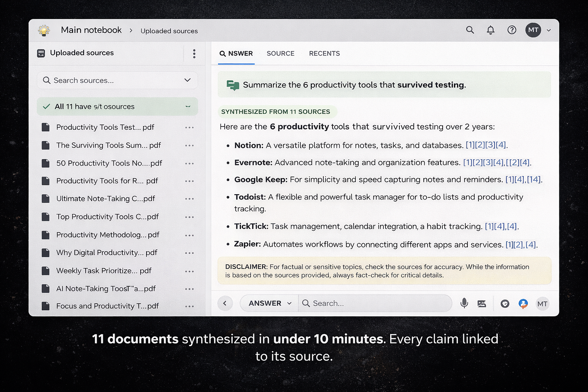Click the dark circular shield icon
This screenshot has width=588, height=392.
[x=505, y=304]
